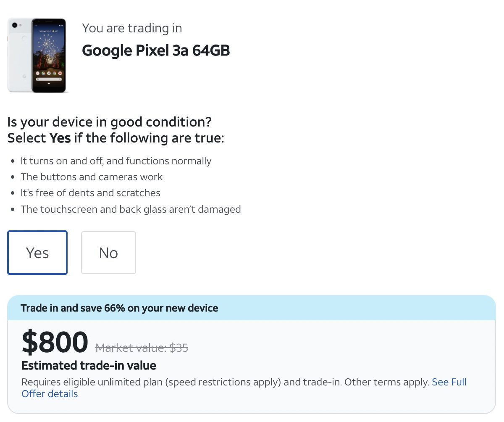Click the Google Pixel 3a 64GB heading

pyautogui.click(x=156, y=50)
